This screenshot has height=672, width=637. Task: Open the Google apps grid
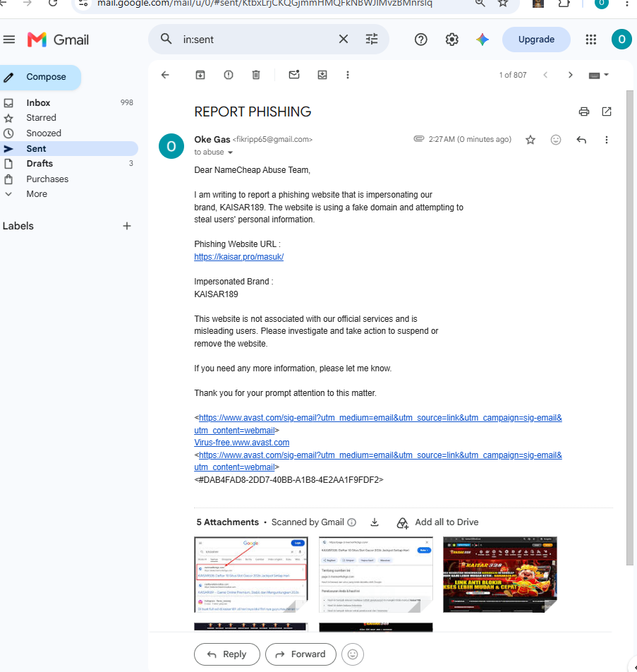pyautogui.click(x=590, y=40)
